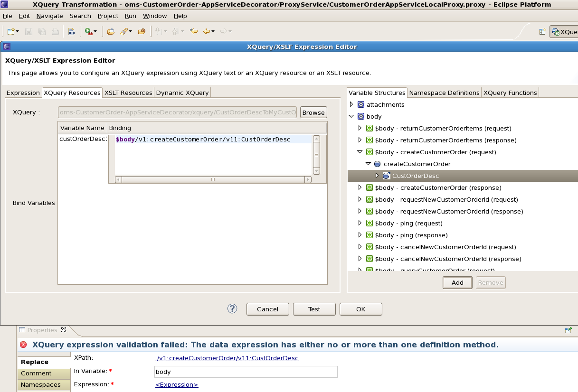Click the red error icon in Properties
The height and width of the screenshot is (392, 578).
tap(23, 345)
